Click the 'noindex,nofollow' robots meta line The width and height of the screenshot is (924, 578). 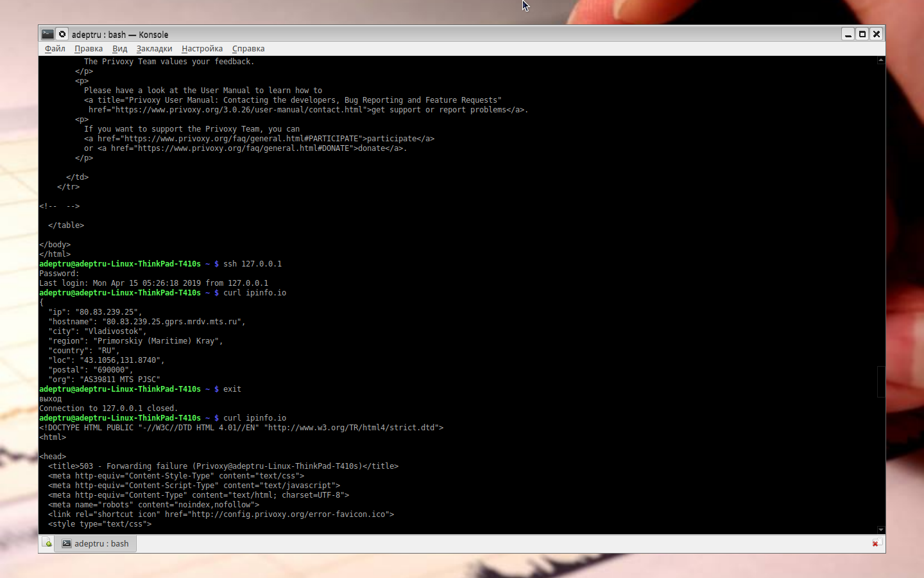click(x=154, y=505)
